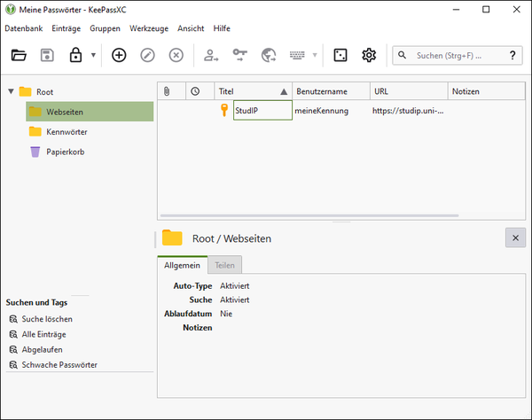Click the https://studip.uni-... URL cell

click(x=408, y=111)
